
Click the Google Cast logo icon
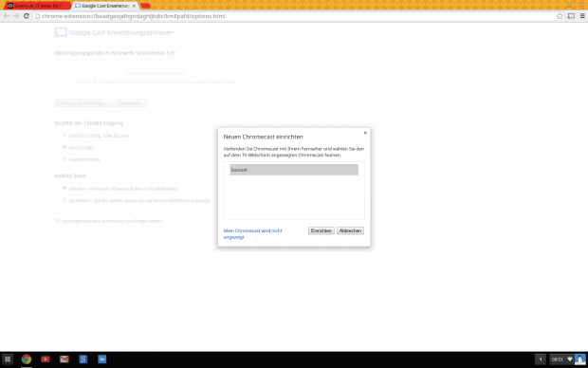(61, 32)
